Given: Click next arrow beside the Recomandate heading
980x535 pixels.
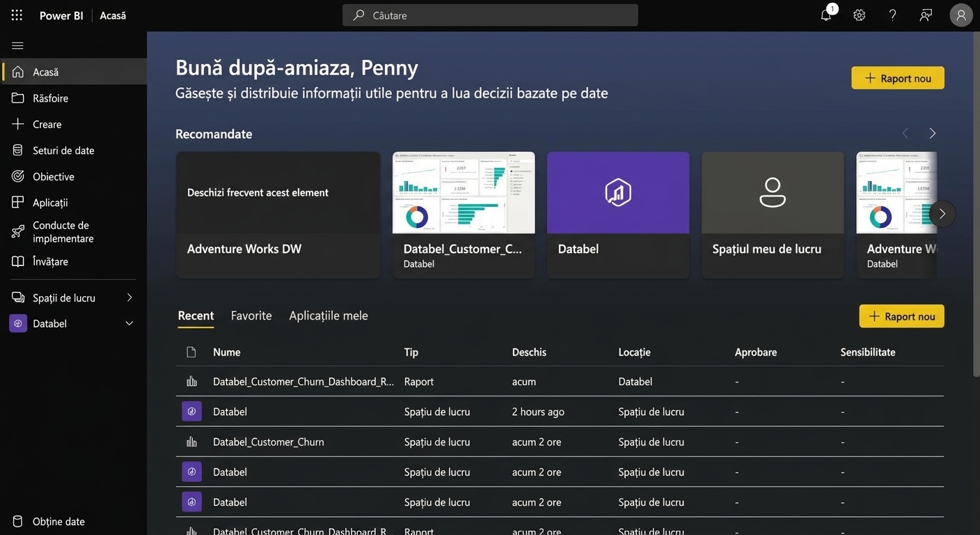Looking at the screenshot, I should [933, 133].
